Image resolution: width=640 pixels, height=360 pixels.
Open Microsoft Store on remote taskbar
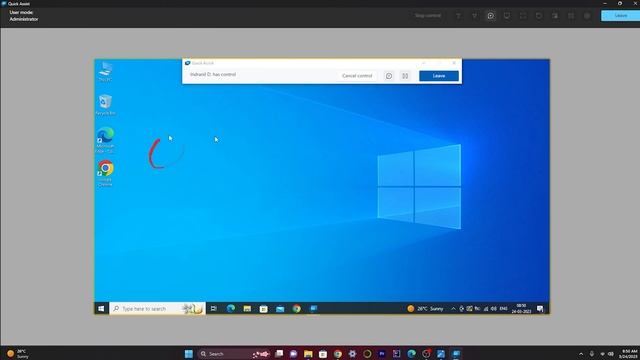click(264, 309)
